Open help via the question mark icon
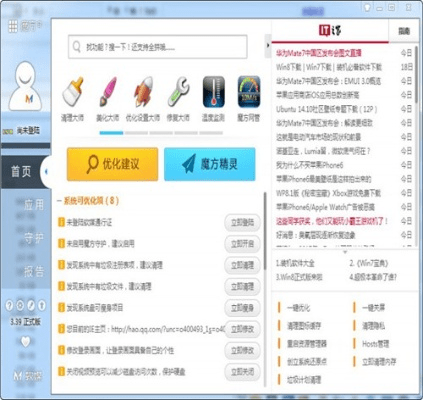Image resolution: width=423 pixels, height=400 pixels. tap(10, 305)
